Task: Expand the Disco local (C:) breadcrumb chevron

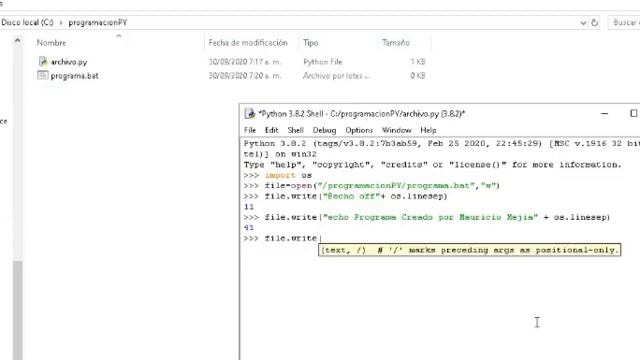Action: [x=61, y=23]
